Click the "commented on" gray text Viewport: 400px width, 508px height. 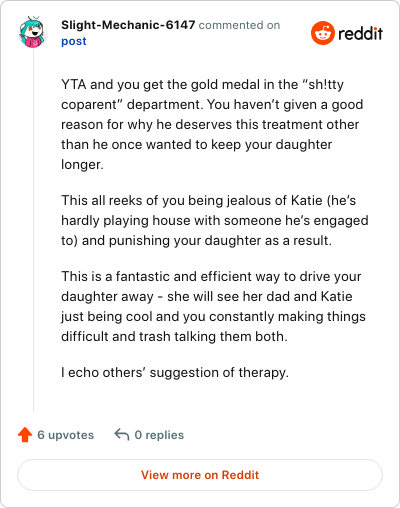click(239, 25)
